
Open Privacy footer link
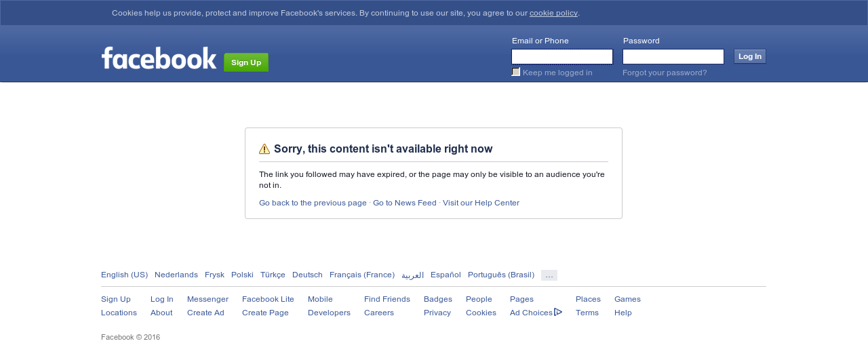pos(437,313)
